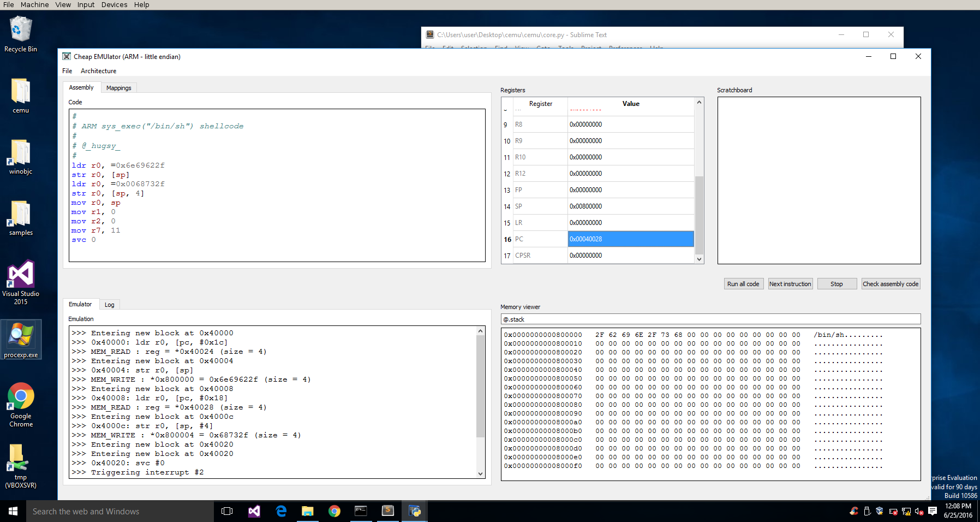This screenshot has height=522, width=980.
Task: Open the Action Center notifications icon
Action: click(933, 511)
